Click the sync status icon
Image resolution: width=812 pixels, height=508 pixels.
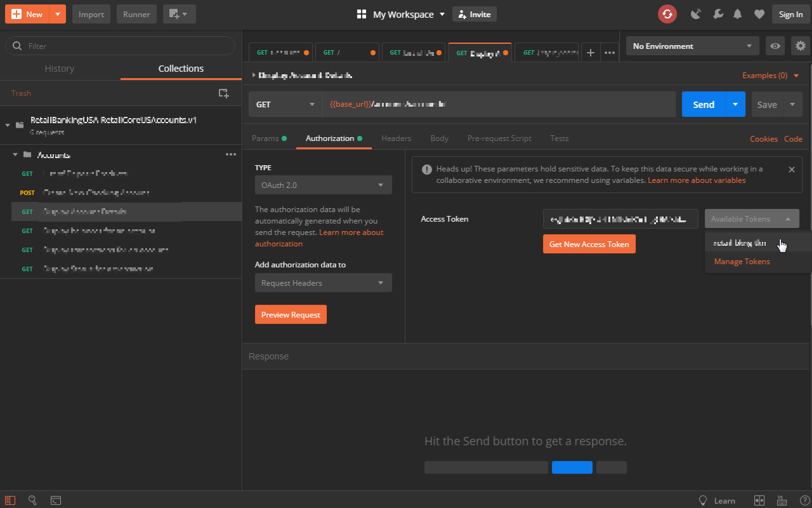click(667, 14)
